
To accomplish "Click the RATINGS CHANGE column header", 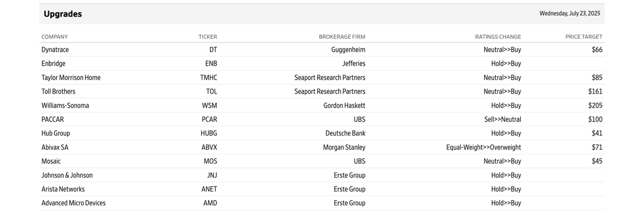I will [498, 37].
